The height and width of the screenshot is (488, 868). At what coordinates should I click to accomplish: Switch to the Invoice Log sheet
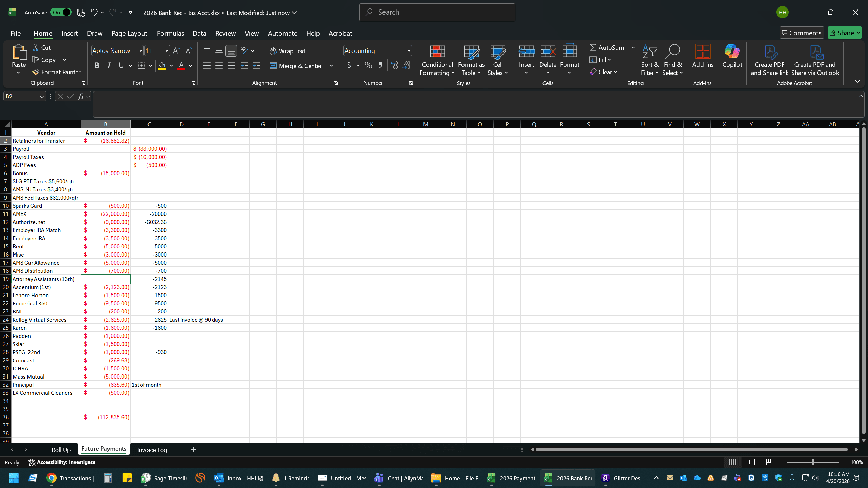coord(152,450)
